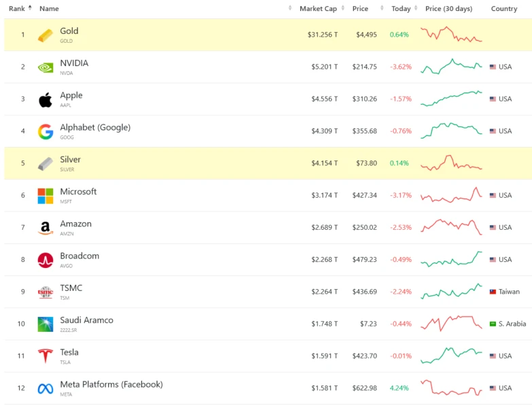Image resolution: width=532 pixels, height=408 pixels.
Task: Sort by Price using sort arrows
Action: (x=382, y=7)
